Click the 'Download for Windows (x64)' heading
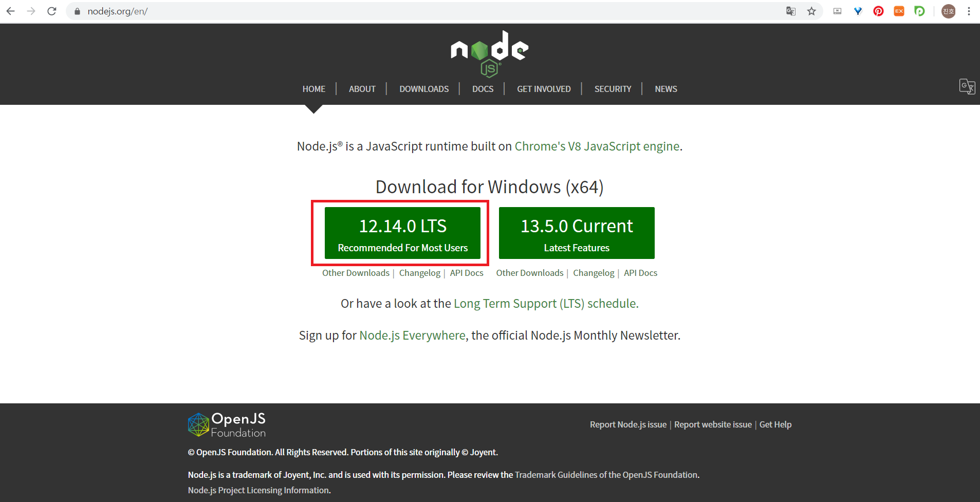The width and height of the screenshot is (980, 502). [489, 187]
